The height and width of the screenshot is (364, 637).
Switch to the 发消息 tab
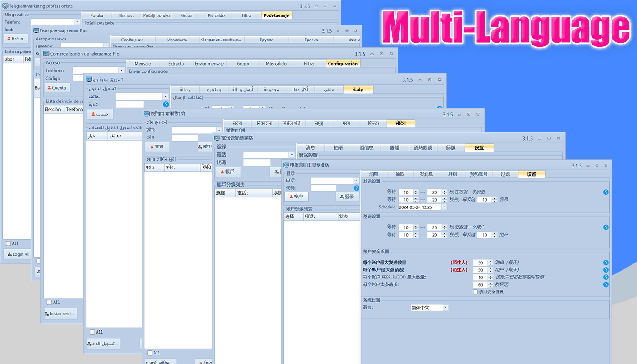[x=426, y=174]
